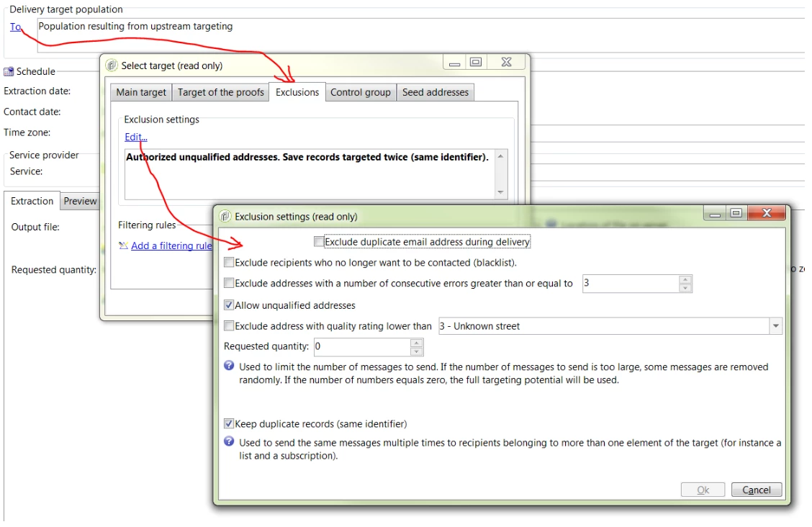Open the Control group tab

(x=361, y=93)
